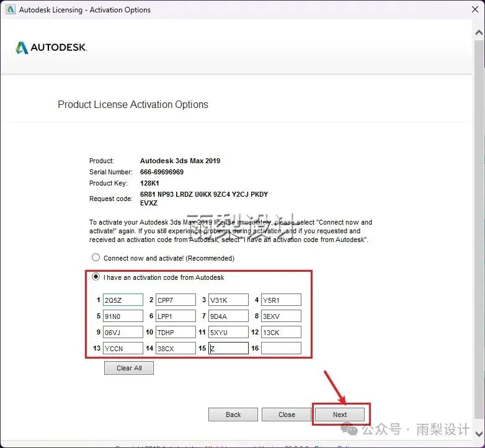Click activation code field 10 containing TDHP
This screenshot has height=448, width=485.
tap(176, 332)
